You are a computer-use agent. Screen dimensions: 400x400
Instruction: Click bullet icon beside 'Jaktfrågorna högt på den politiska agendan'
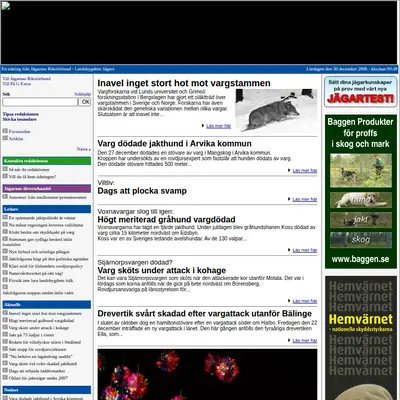(5, 258)
